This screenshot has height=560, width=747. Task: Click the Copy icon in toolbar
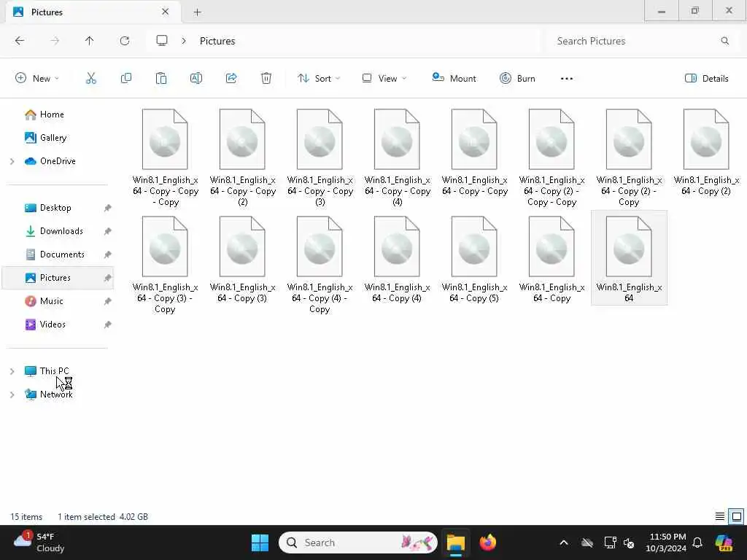coord(126,79)
